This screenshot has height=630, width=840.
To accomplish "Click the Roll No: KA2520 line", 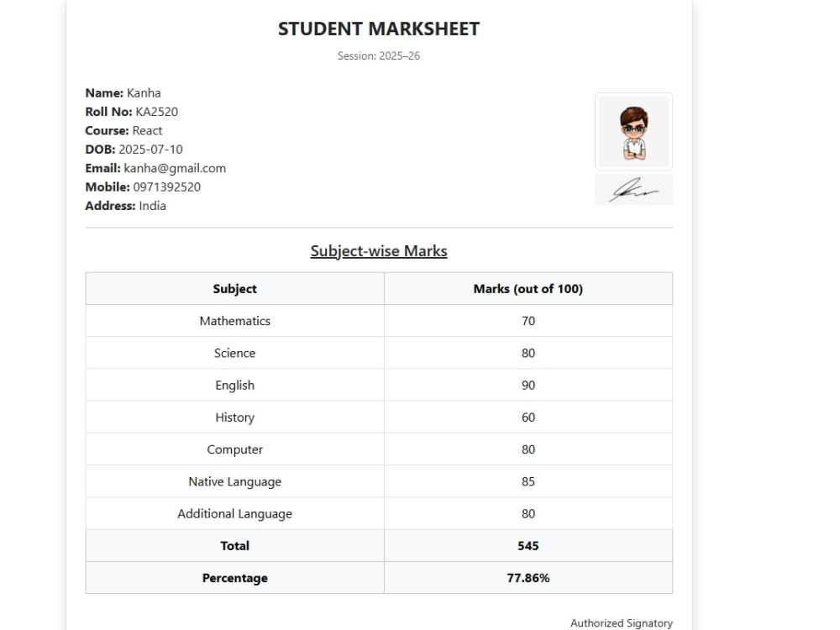I will coord(132,112).
